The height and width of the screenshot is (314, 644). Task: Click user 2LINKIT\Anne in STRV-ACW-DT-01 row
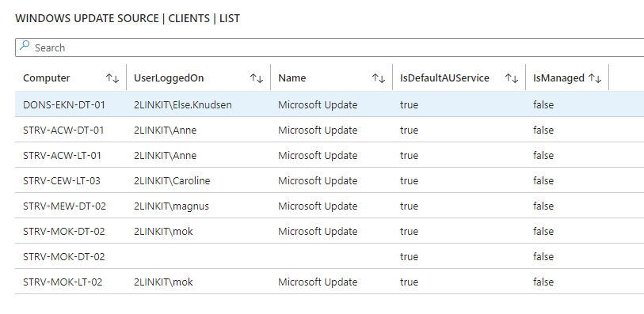click(165, 131)
